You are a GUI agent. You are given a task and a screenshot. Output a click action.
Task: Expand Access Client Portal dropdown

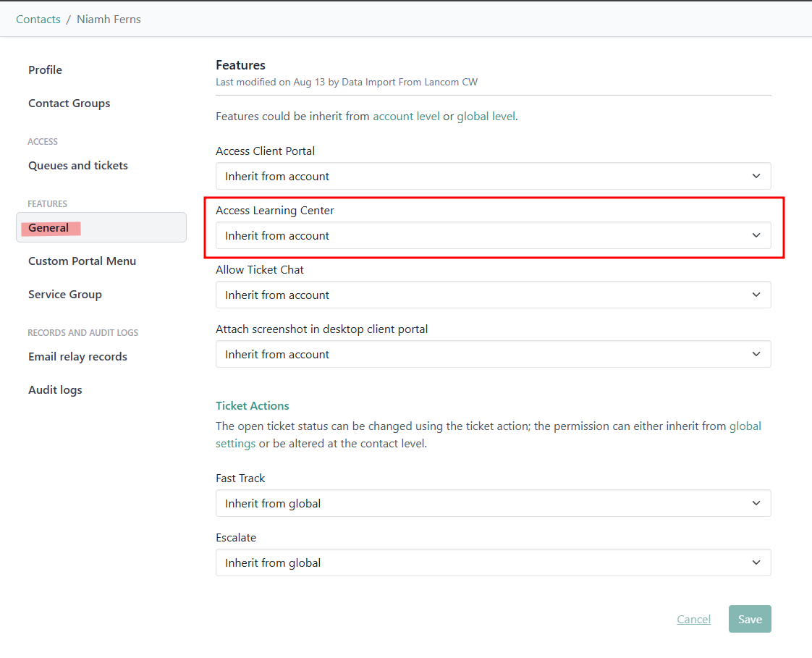(x=493, y=177)
